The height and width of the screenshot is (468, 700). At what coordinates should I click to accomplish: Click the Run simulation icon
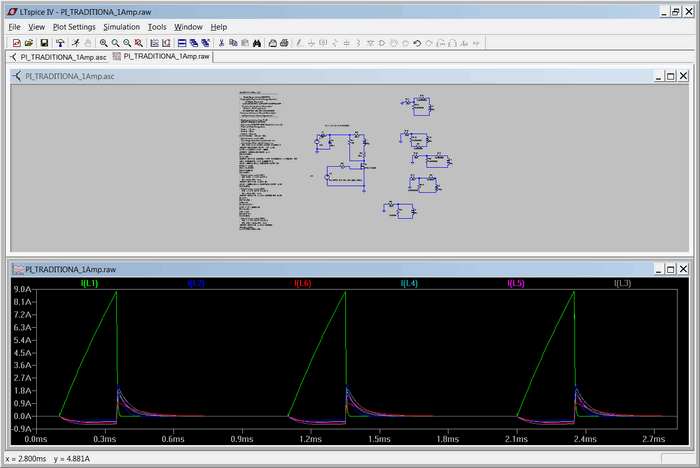click(75, 43)
